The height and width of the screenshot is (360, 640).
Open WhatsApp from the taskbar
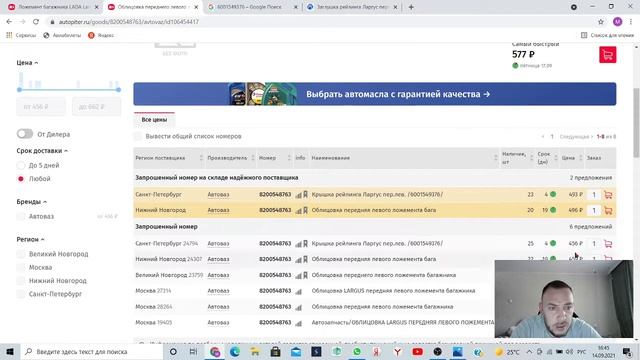pyautogui.click(x=357, y=351)
